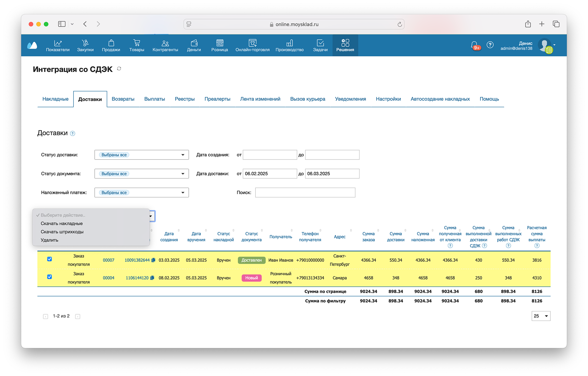Open the Закупки section icon
The height and width of the screenshot is (376, 588).
(85, 43)
